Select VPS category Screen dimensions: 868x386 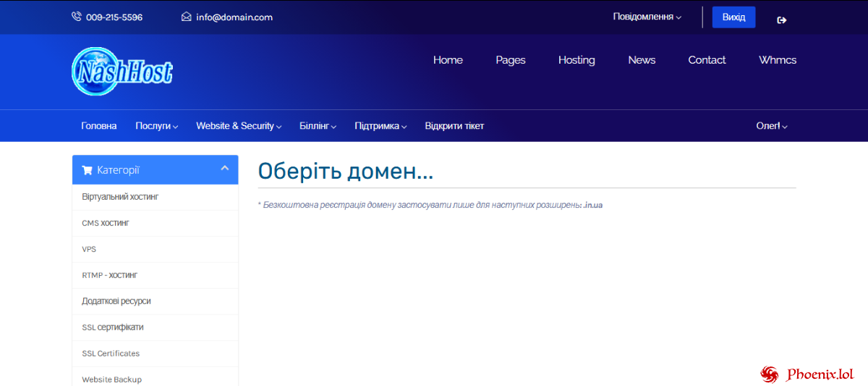pos(156,249)
